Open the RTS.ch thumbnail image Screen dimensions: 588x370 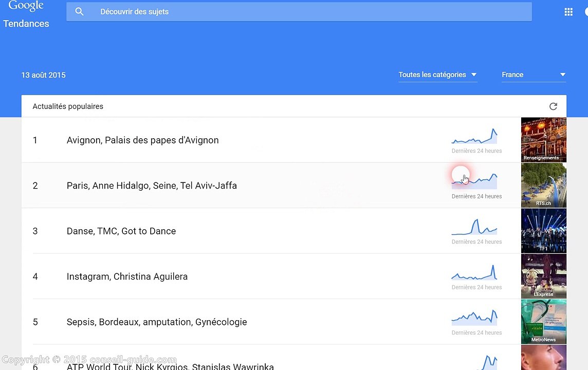[544, 185]
